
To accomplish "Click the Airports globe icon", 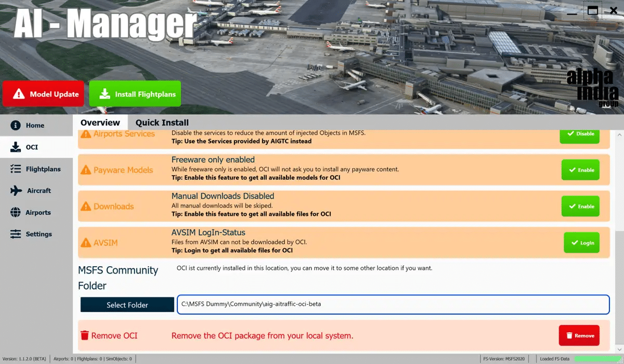I will pos(16,213).
